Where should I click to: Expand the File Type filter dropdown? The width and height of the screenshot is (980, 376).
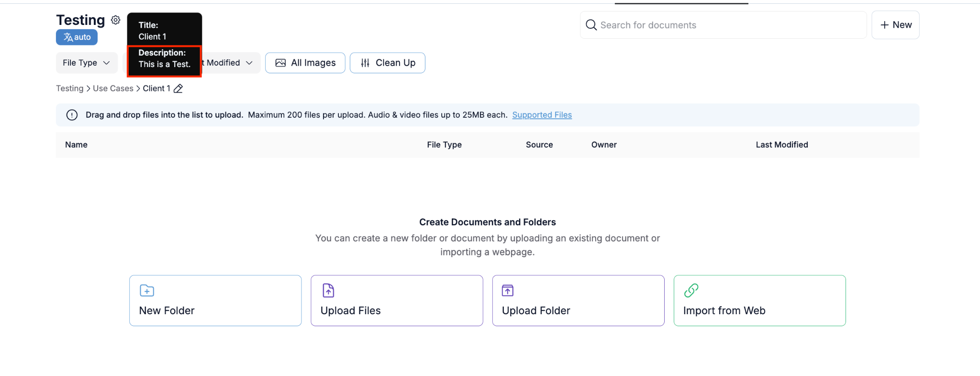click(87, 63)
